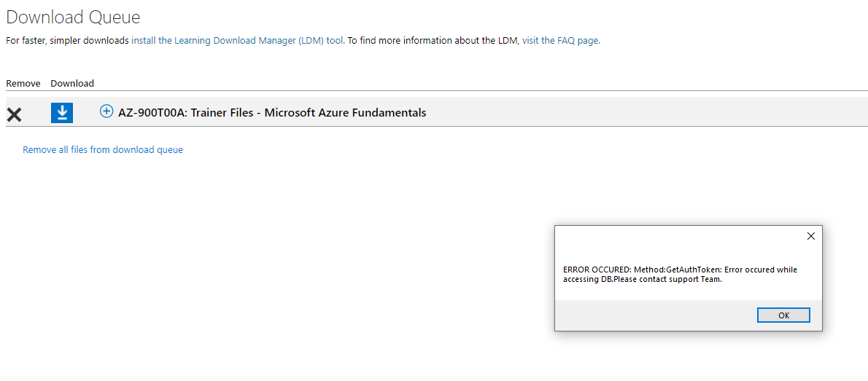Click the Remove column header
This screenshot has height=381, width=868.
[23, 84]
